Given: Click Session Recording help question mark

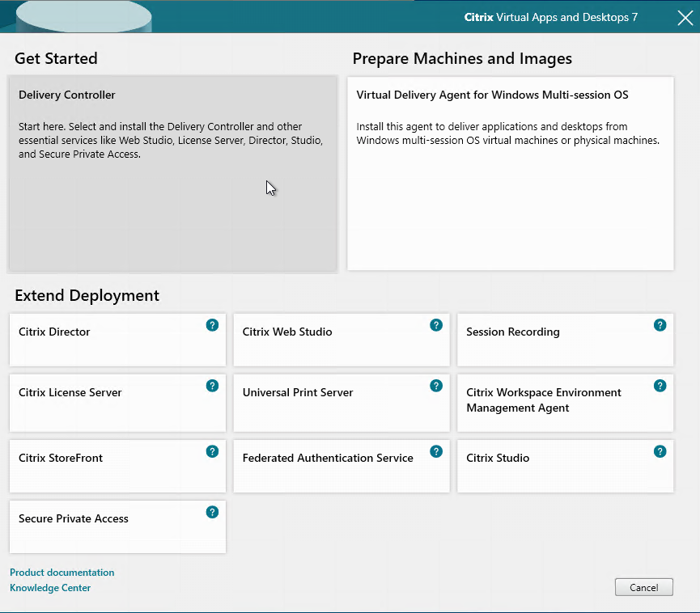Looking at the screenshot, I should pos(660,325).
